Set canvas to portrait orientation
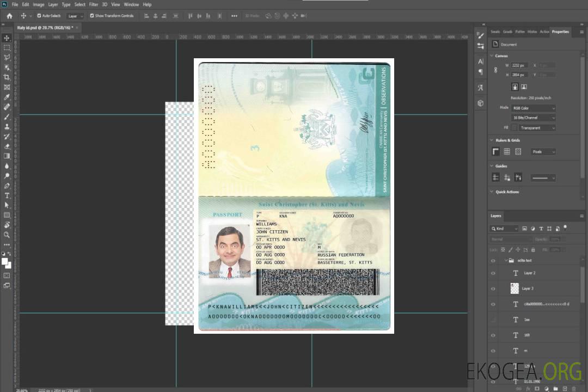This screenshot has height=392, width=588. click(515, 87)
